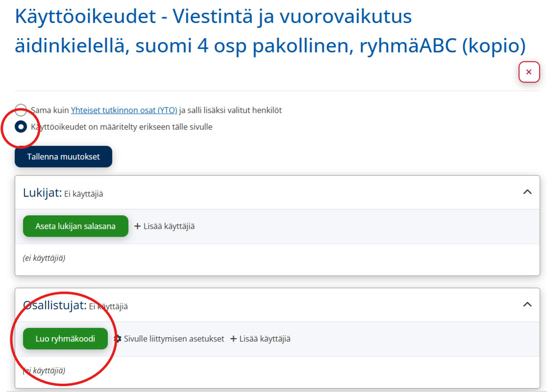
Task: Click the "(ei käyttäjiä)" placeholder under Lukijat
Action: click(x=44, y=258)
